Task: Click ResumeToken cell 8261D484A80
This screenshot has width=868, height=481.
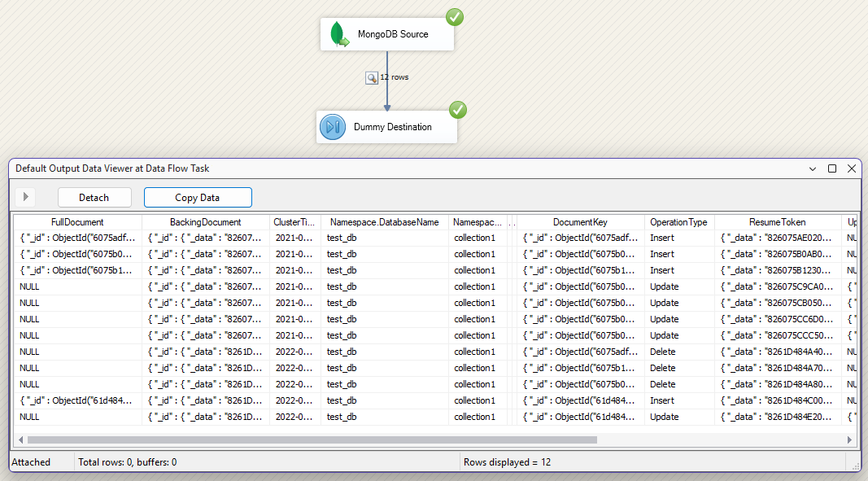Action: (777, 385)
